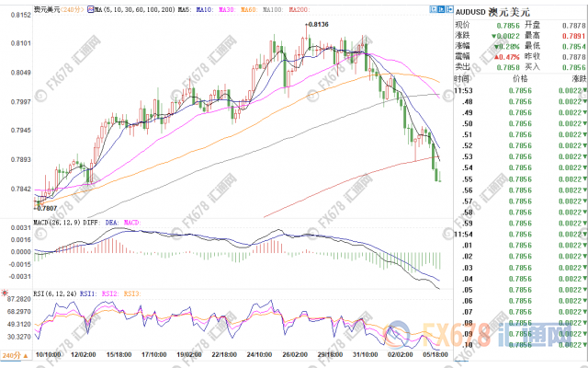Click the blue MA10 legend label
The height and width of the screenshot is (368, 588).
click(205, 9)
